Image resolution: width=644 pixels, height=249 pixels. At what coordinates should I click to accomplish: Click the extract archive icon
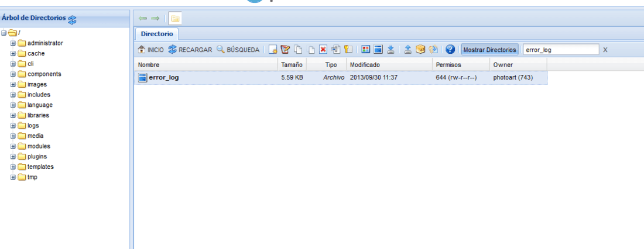[x=433, y=50]
